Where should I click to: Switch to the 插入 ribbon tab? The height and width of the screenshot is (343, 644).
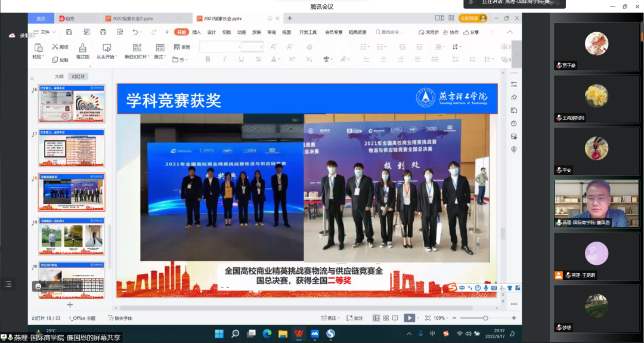tap(196, 32)
